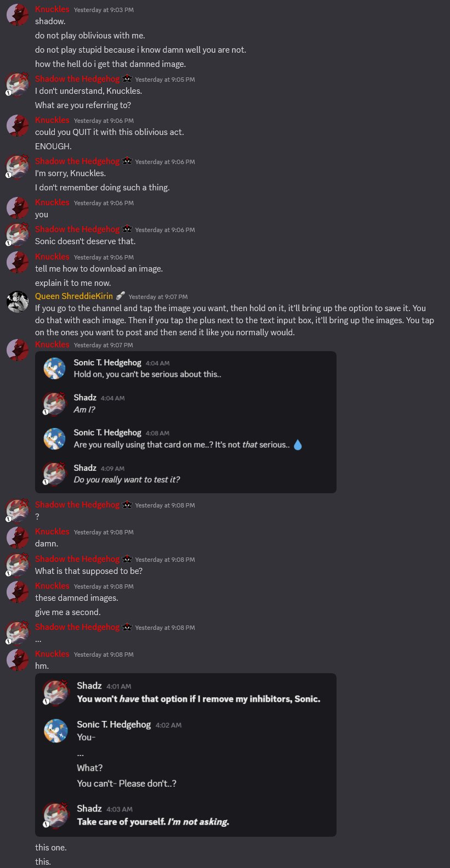Open Knuckles' avatar next to "could you QUIT it"

(x=18, y=126)
